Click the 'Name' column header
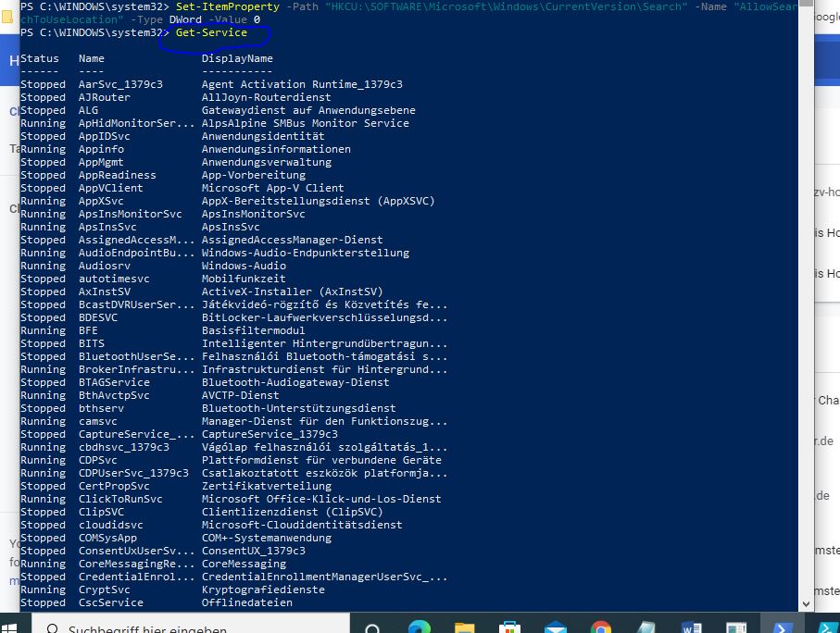Viewport: 840px width, 633px height. point(92,58)
